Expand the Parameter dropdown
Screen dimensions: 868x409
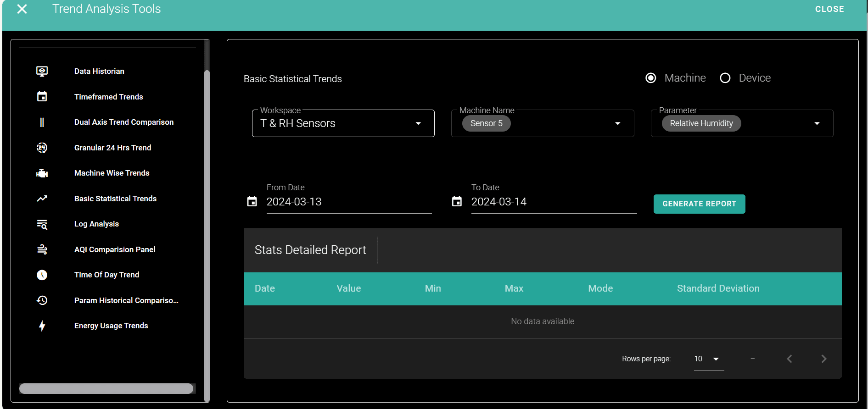point(817,123)
